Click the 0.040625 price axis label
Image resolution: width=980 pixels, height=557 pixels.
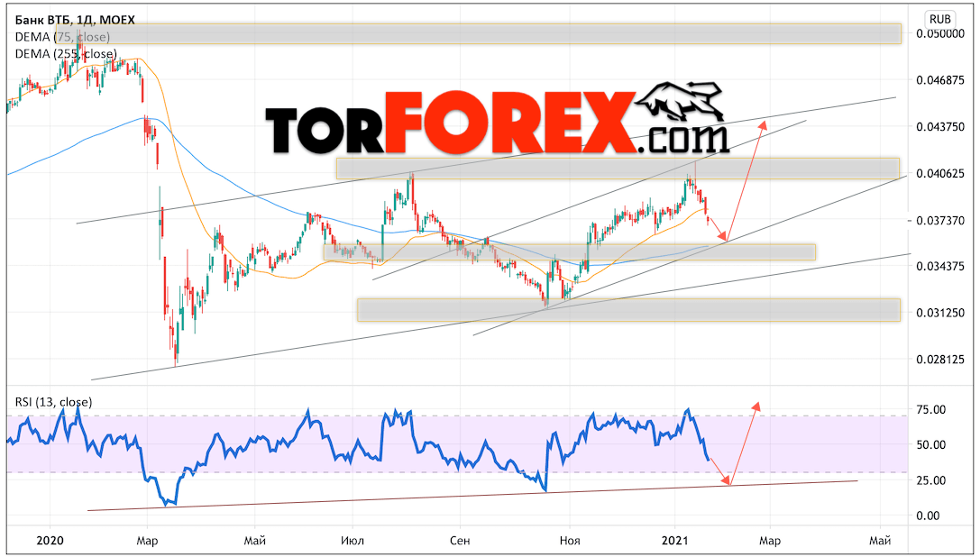(940, 174)
